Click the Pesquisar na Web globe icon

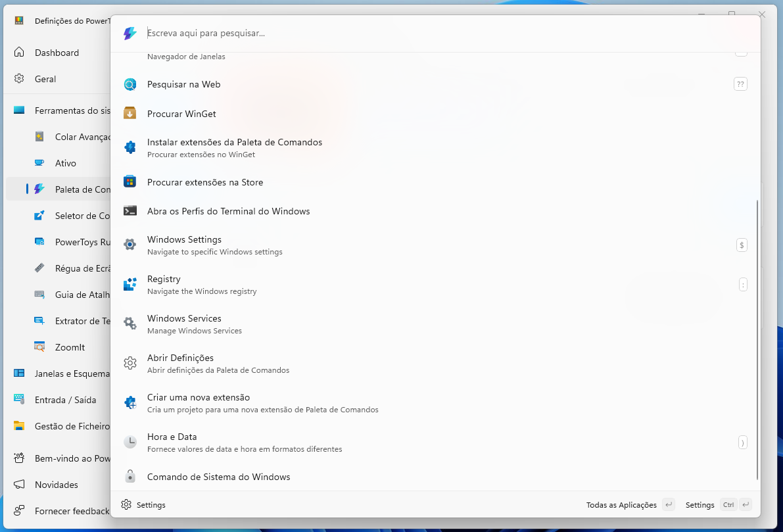[130, 84]
